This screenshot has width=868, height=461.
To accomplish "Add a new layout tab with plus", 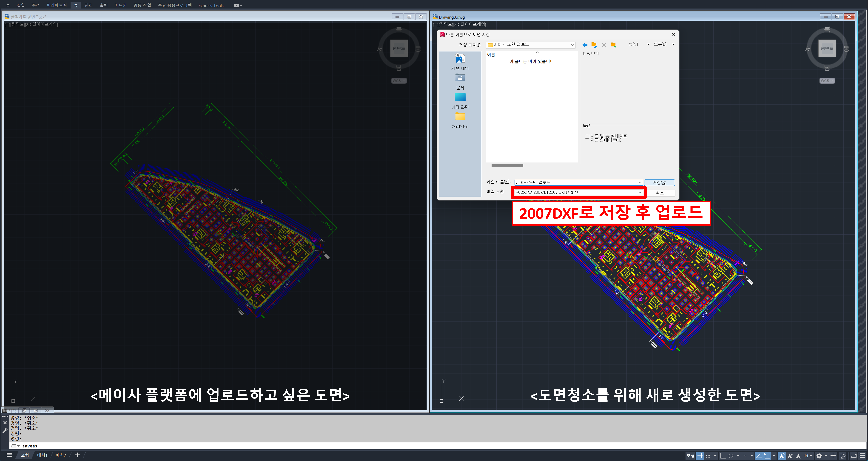I will (77, 455).
